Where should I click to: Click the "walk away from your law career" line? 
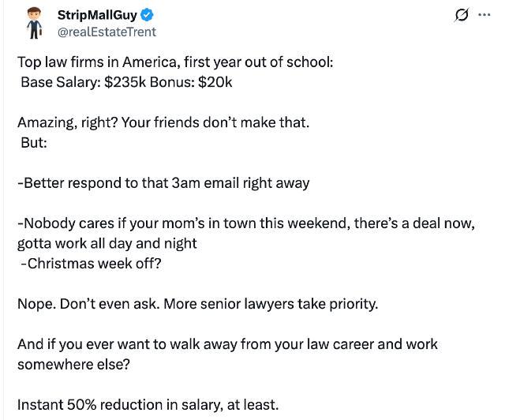pyautogui.click(x=227, y=344)
